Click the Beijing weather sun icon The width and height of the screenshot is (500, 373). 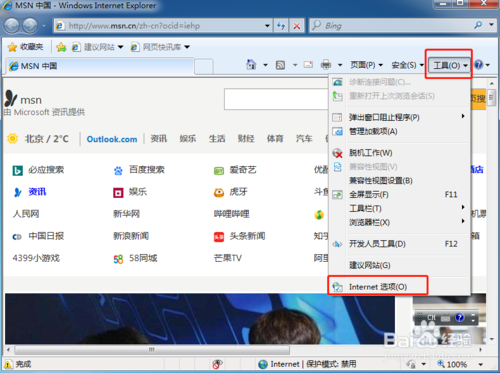click(12, 138)
